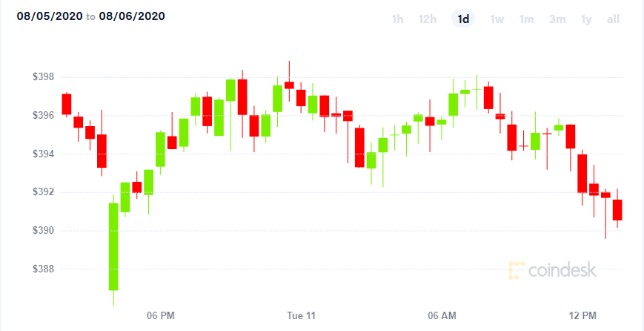The width and height of the screenshot is (644, 331).
Task: Click the tall green candlestick near $388
Action: [x=113, y=246]
